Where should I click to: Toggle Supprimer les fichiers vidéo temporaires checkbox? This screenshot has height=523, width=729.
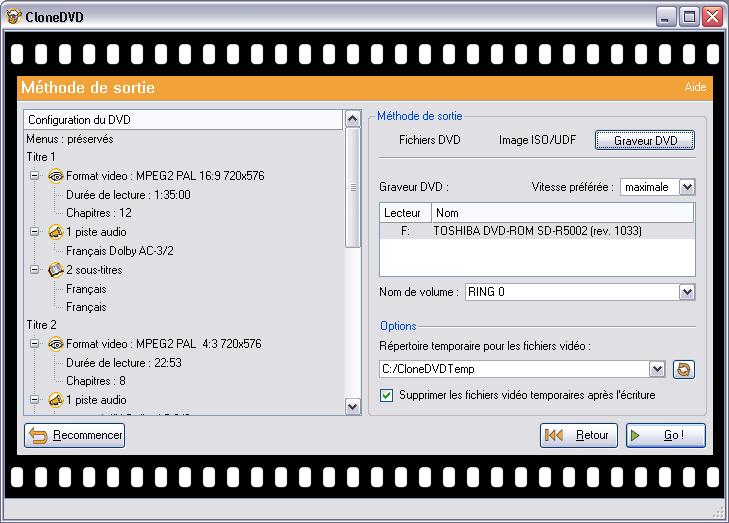[386, 395]
